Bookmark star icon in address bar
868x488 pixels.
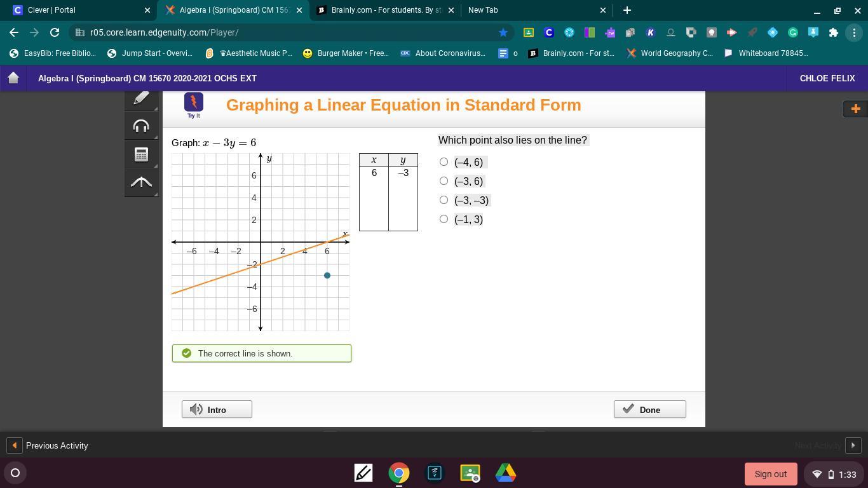(x=503, y=32)
